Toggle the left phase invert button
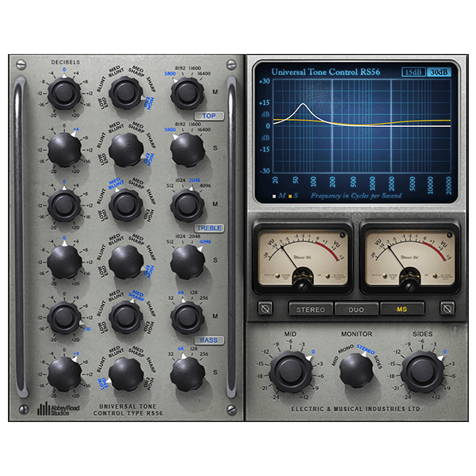The width and height of the screenshot is (476, 476). coord(265,309)
